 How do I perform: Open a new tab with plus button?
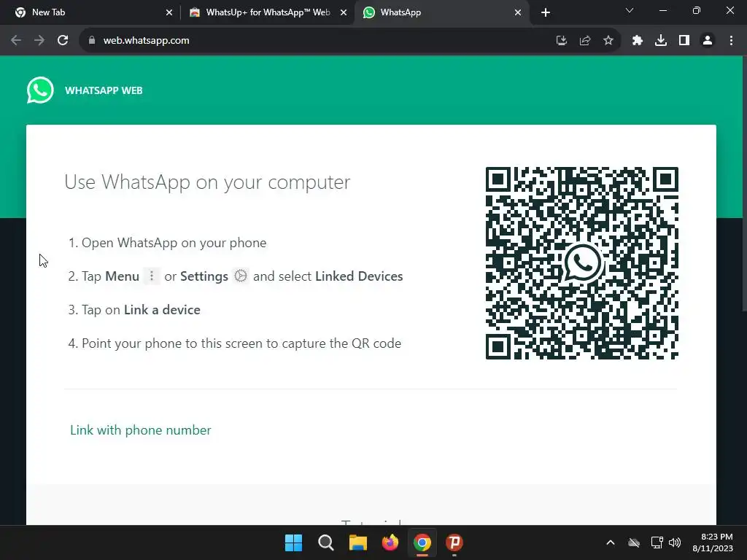coord(546,13)
